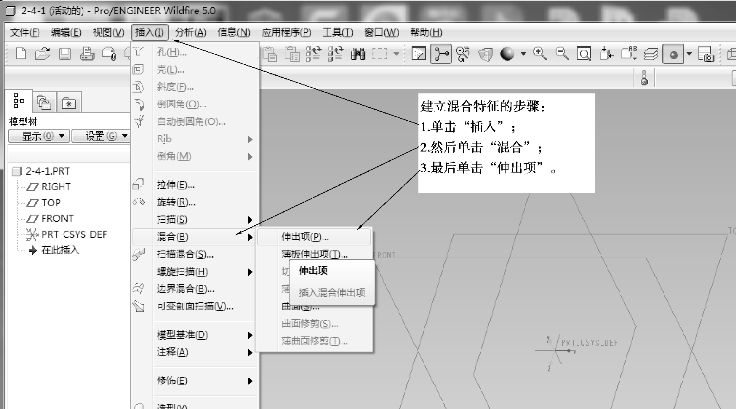Click the Reorient view icon
This screenshot has height=409, width=736.
606,54
